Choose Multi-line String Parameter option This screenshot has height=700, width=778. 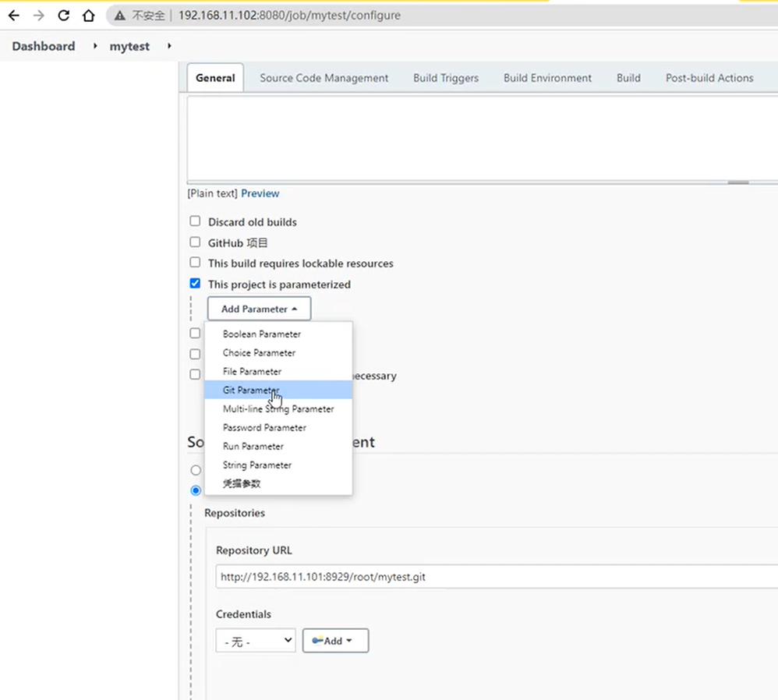coord(278,408)
